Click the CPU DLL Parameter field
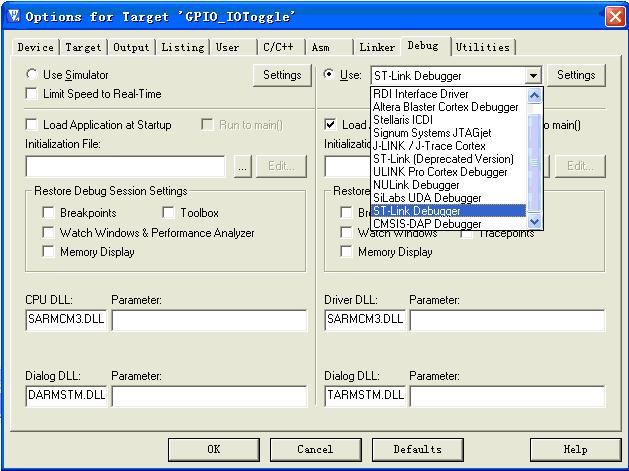Viewport: 629px width, 471px height. (209, 320)
